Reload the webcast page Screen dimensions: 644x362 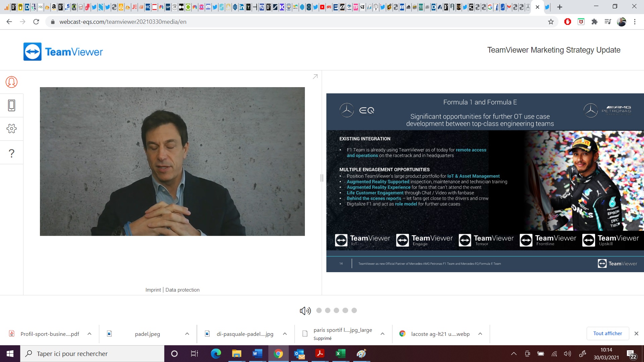click(x=36, y=22)
